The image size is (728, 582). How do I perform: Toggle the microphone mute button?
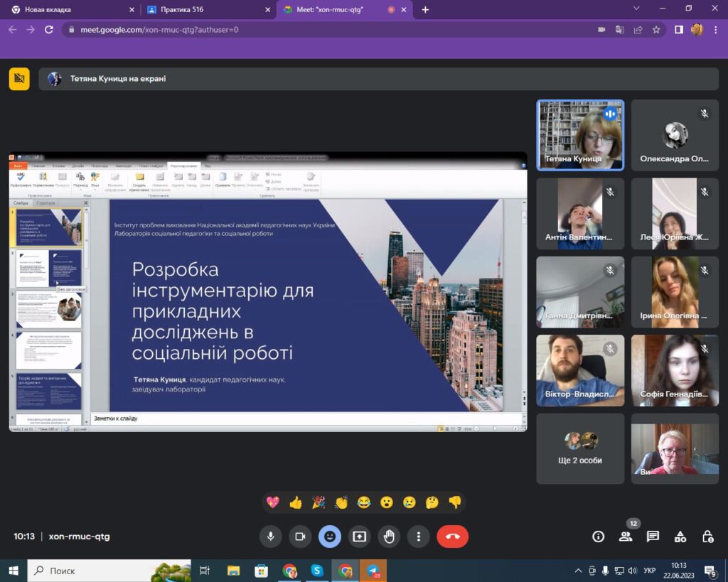pos(270,537)
